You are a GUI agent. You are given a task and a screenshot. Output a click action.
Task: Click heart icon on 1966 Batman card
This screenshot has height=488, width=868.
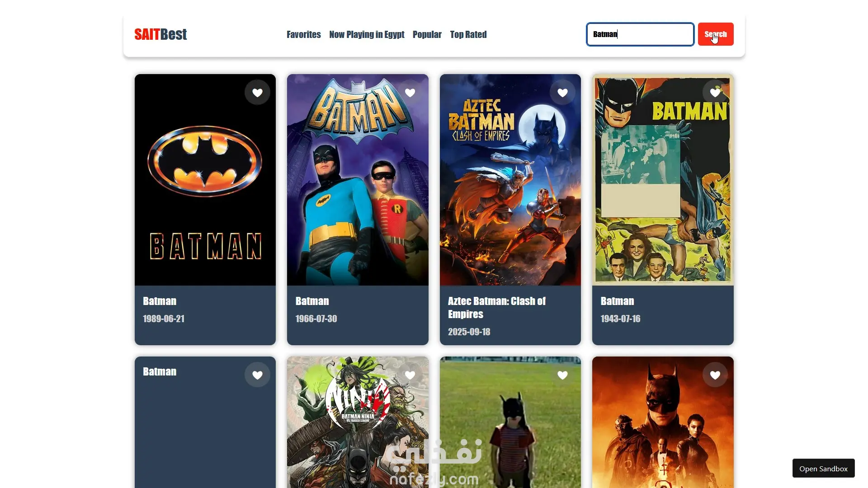coord(410,93)
